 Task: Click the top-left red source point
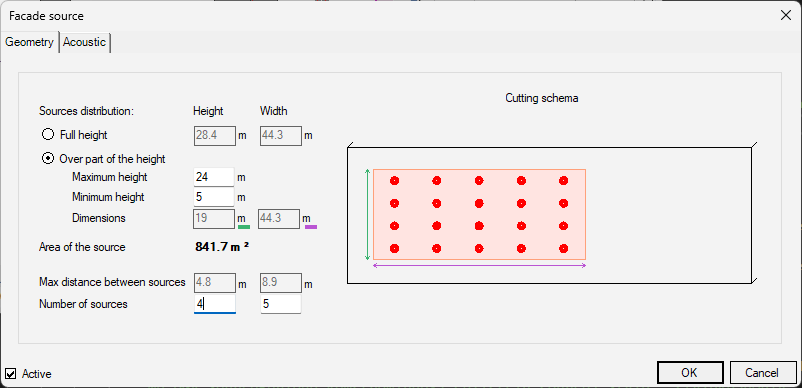(x=394, y=180)
